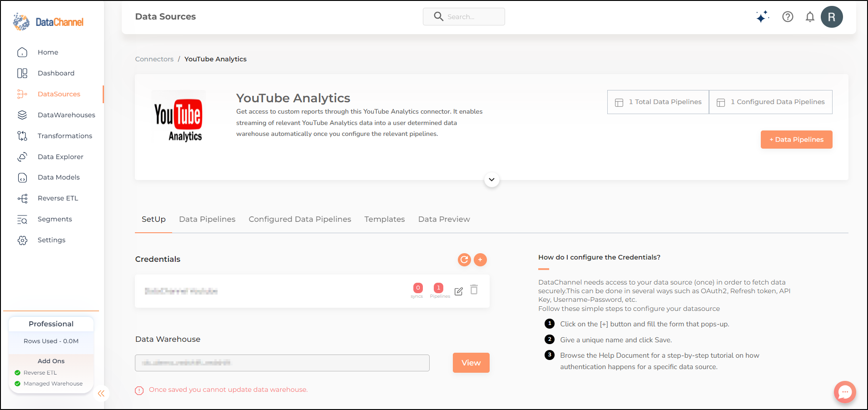Screen dimensions: 868x410
Task: Open the DataWarehouses stack icon
Action: click(x=22, y=115)
